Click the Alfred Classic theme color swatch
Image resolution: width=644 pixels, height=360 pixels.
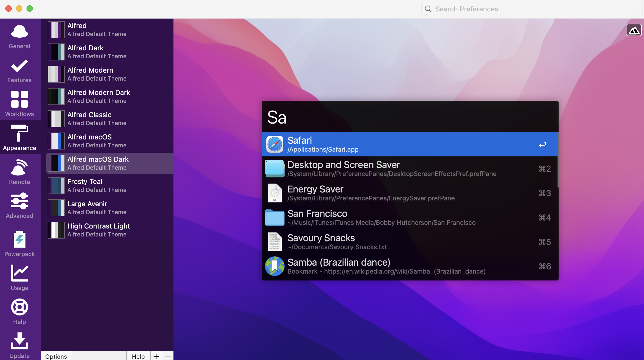56,119
